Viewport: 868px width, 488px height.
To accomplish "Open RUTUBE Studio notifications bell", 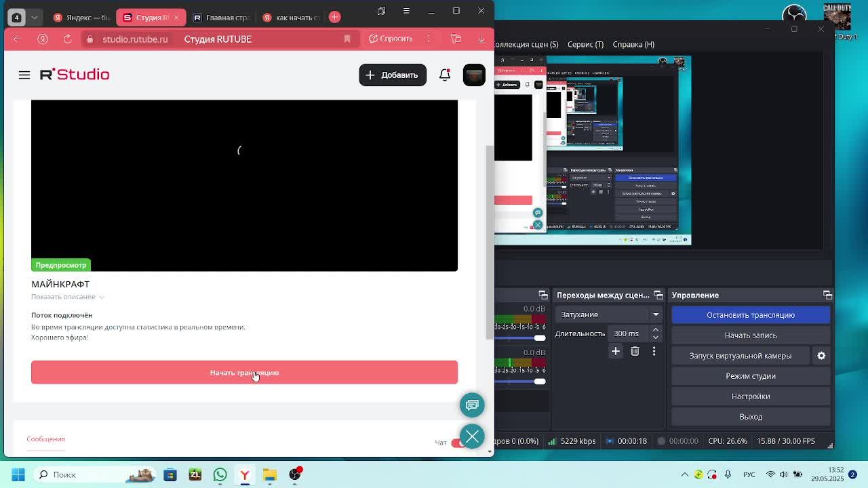I will click(445, 75).
